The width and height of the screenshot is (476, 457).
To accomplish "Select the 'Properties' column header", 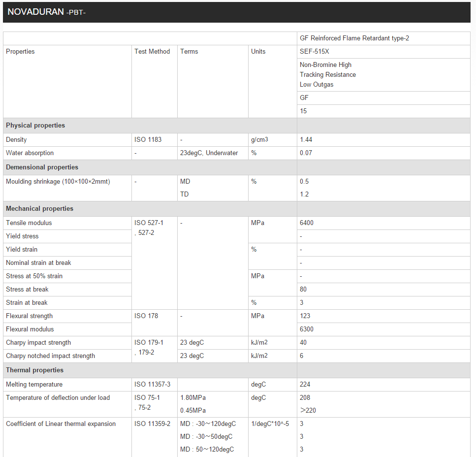I will click(x=20, y=51).
